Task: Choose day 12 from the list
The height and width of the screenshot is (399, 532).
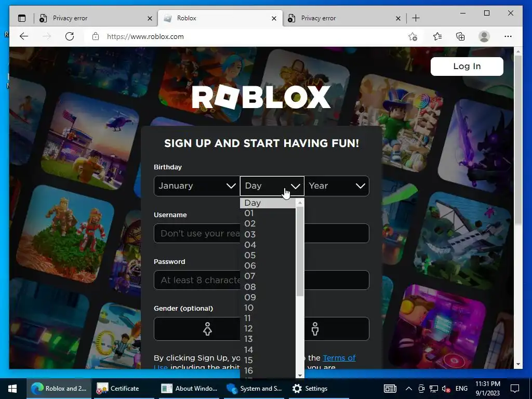Action: point(268,329)
